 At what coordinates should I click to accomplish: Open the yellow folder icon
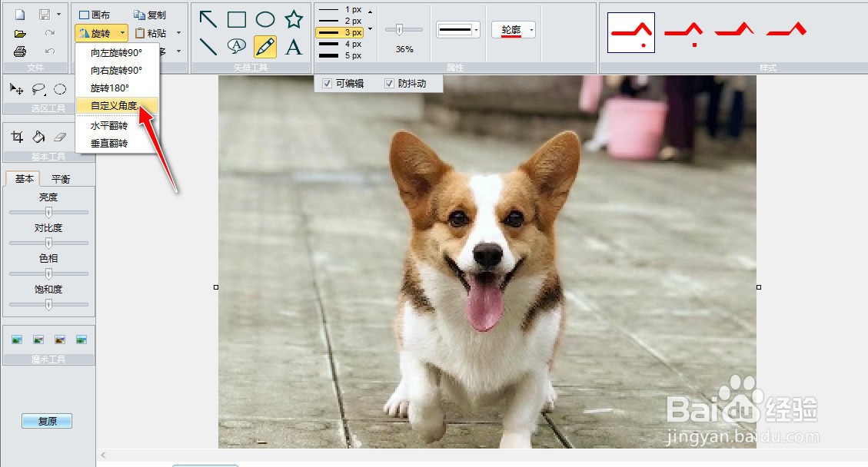[20, 34]
